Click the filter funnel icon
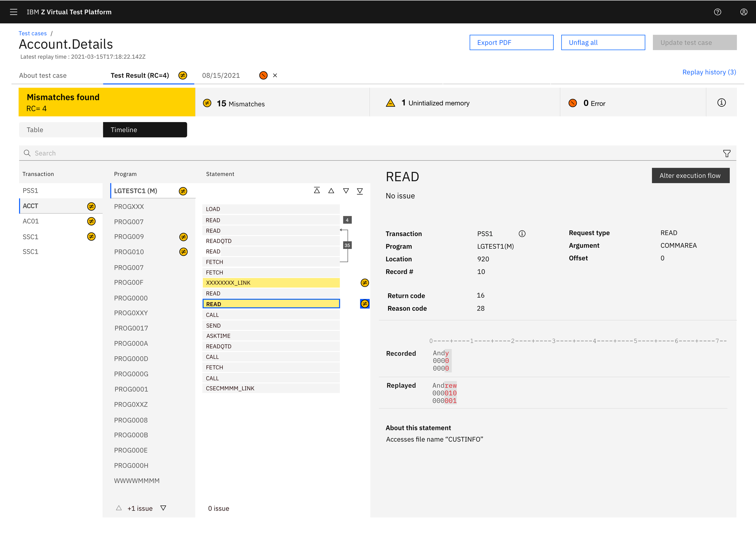 [x=726, y=153]
